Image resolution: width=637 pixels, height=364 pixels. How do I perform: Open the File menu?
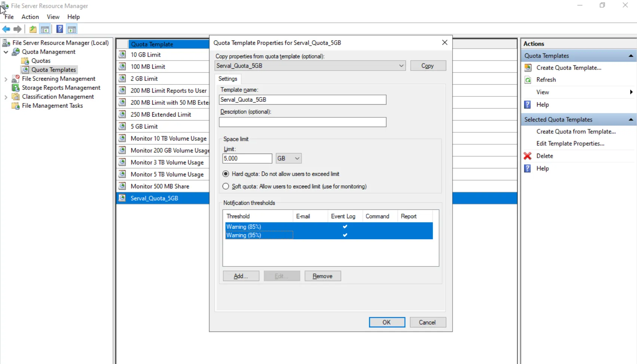click(x=9, y=17)
